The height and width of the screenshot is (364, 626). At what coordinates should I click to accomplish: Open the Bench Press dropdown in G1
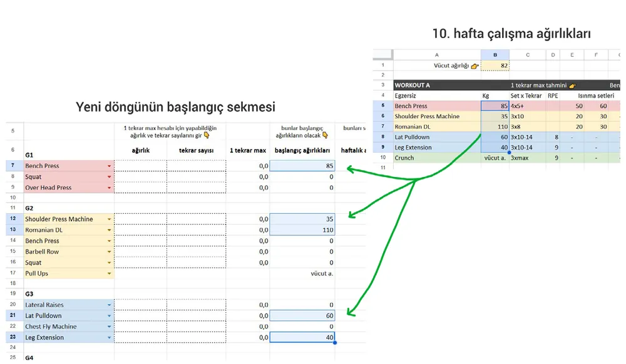click(x=109, y=166)
